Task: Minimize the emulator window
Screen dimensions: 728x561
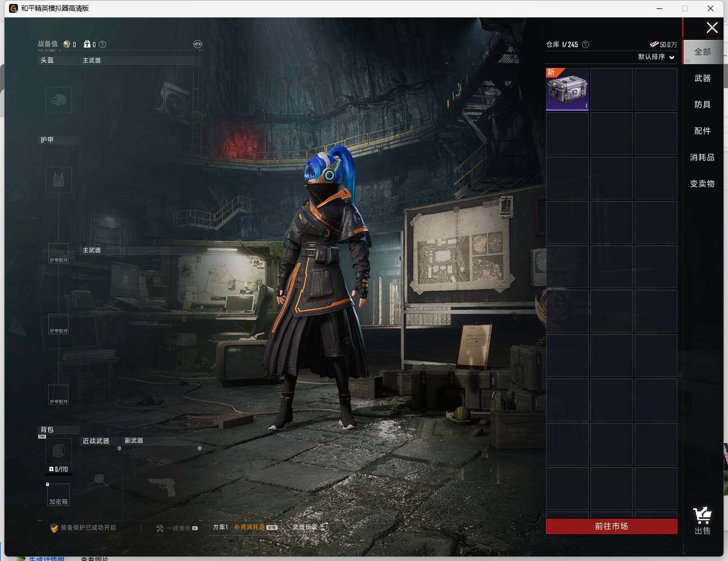Action: (x=659, y=8)
